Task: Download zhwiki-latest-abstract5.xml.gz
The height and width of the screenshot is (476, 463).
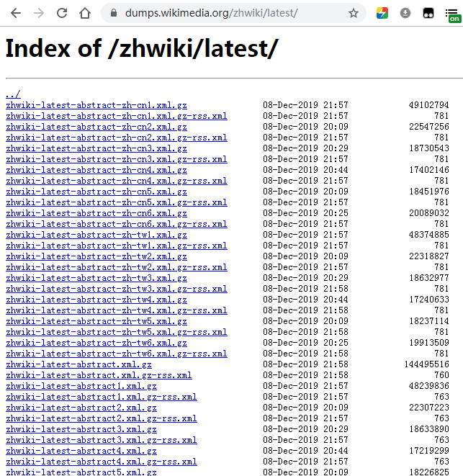Action: click(x=81, y=472)
